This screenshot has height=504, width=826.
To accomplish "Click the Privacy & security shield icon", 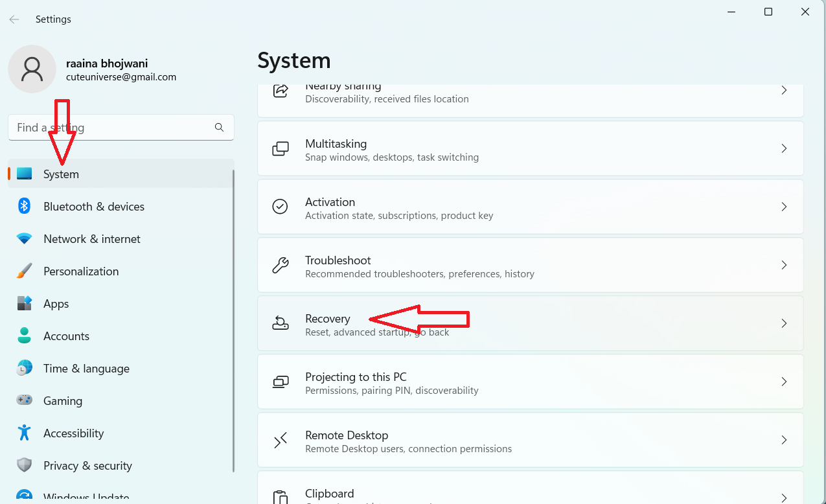I will pos(25,465).
